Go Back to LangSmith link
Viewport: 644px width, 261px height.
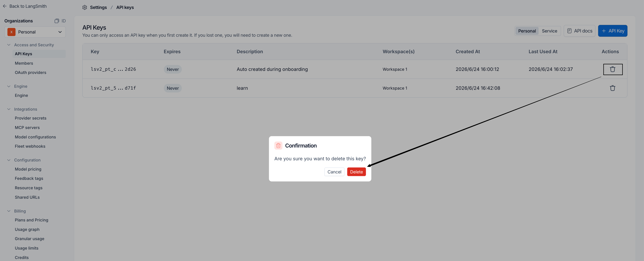pyautogui.click(x=24, y=6)
